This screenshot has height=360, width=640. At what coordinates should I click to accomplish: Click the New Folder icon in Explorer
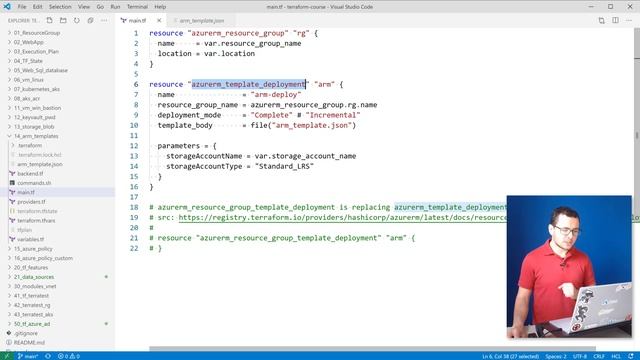63,20
